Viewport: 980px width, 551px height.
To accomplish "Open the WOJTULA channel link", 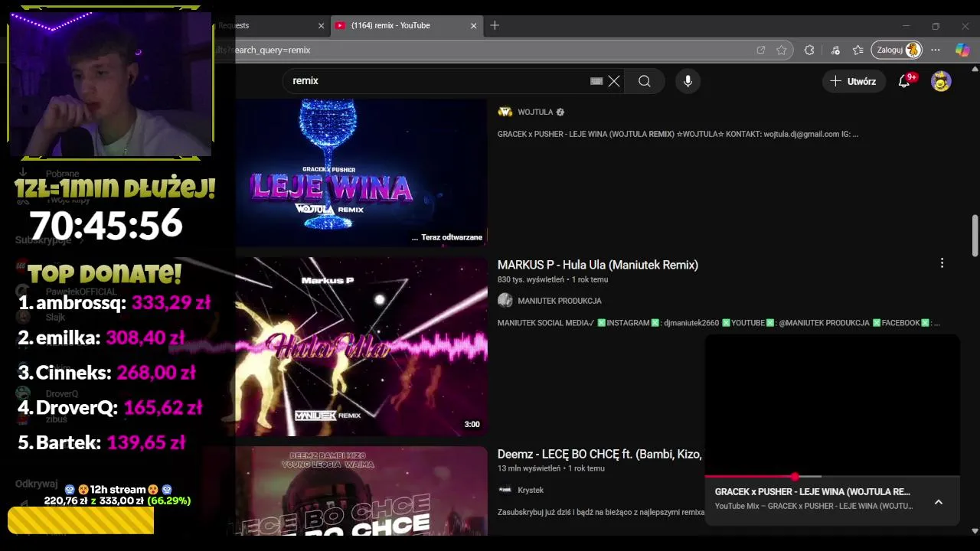I will [535, 112].
